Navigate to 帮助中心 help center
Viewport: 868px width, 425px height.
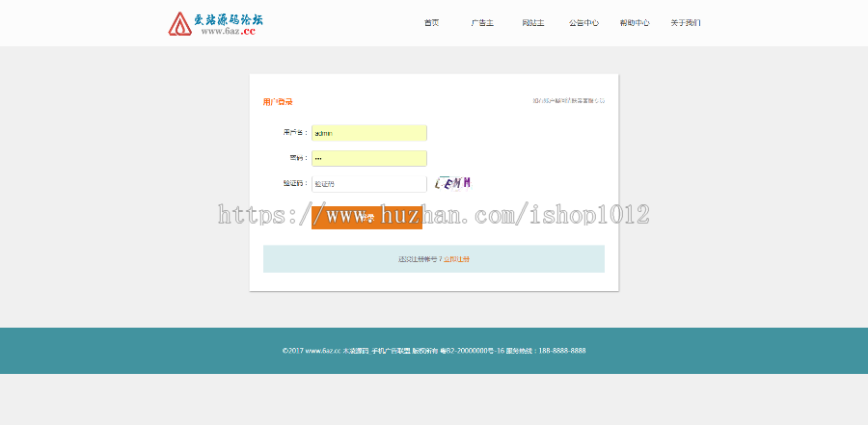(x=634, y=22)
